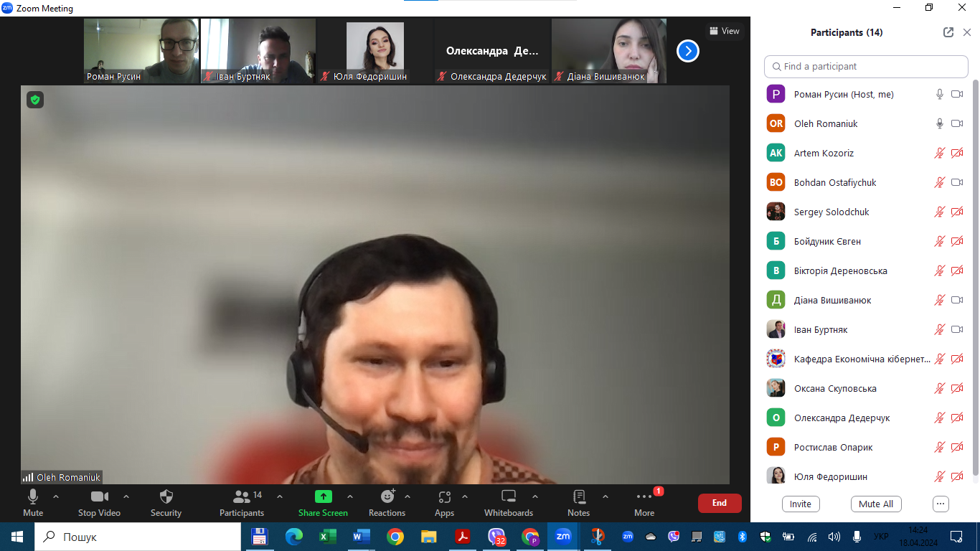The image size is (980, 551).
Task: Open the View layout dropdown
Action: (x=724, y=31)
